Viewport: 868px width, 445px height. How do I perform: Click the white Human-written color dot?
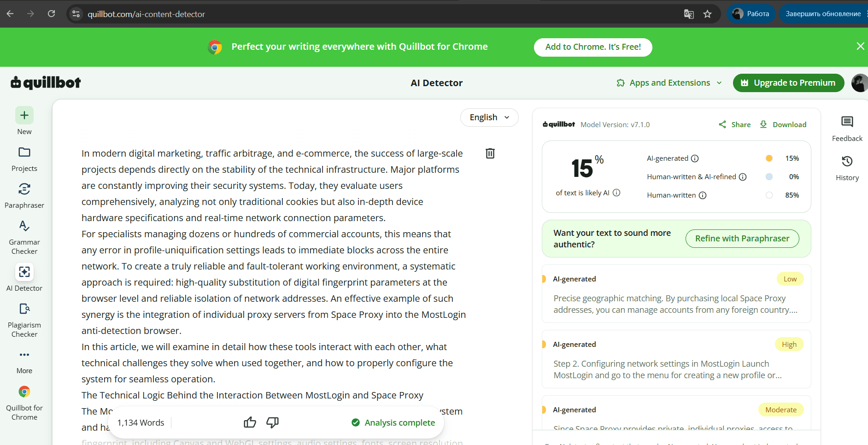[x=769, y=195]
